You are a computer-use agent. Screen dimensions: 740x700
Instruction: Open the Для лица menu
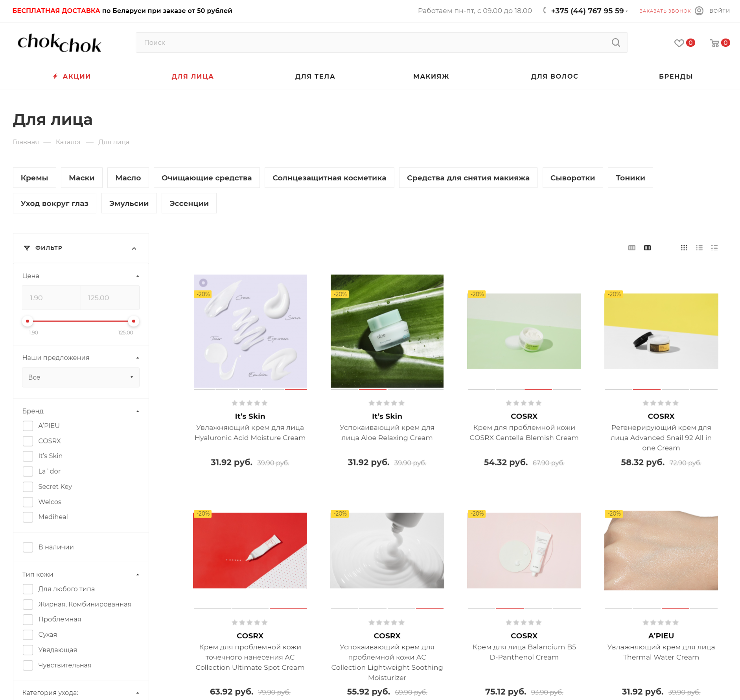192,76
